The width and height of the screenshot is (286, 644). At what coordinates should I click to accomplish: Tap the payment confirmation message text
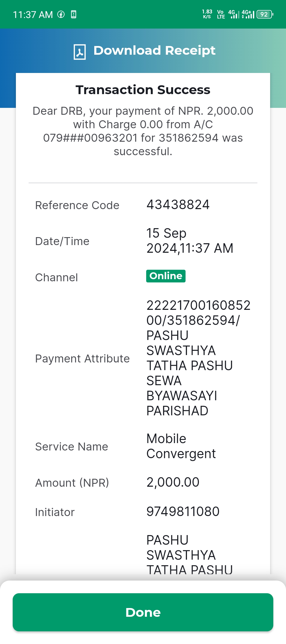click(x=143, y=131)
